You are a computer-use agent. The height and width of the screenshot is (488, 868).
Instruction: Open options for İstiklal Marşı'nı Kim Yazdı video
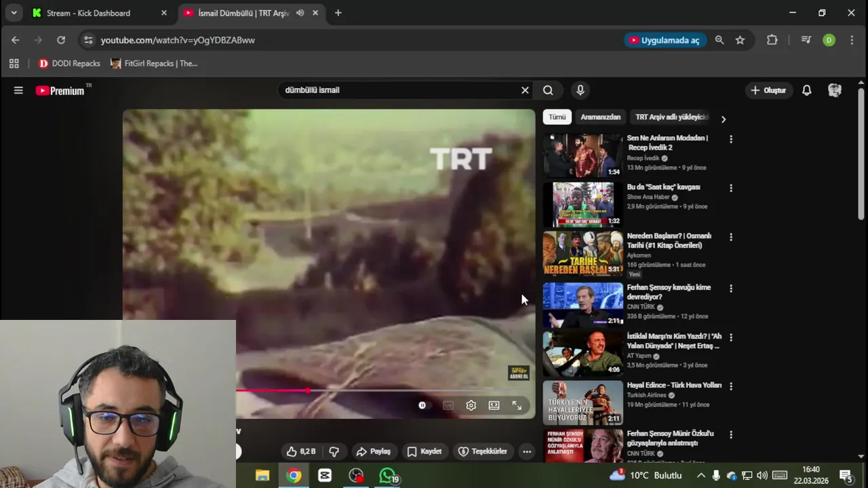[730, 337]
